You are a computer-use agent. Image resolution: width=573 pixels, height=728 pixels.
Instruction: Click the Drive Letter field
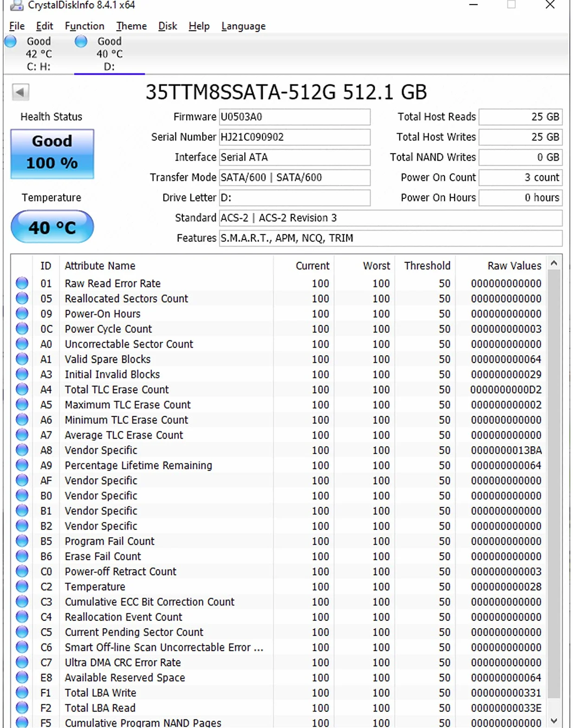click(294, 197)
